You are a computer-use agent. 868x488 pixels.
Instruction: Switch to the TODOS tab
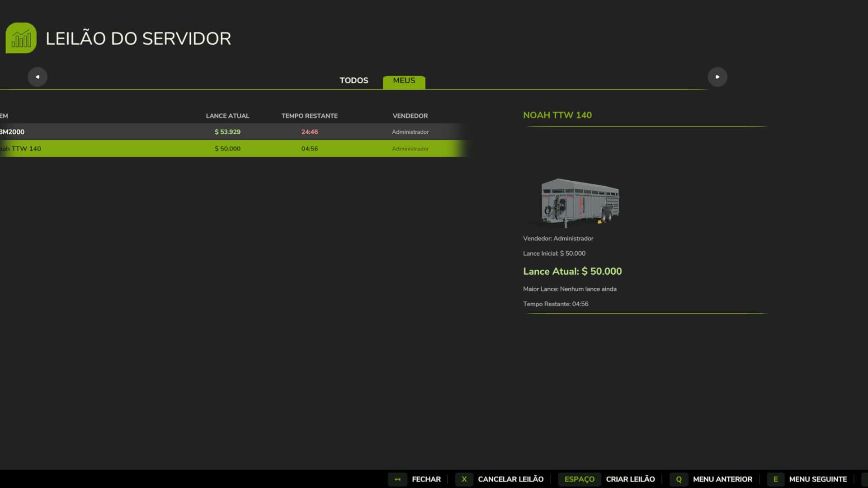point(354,80)
